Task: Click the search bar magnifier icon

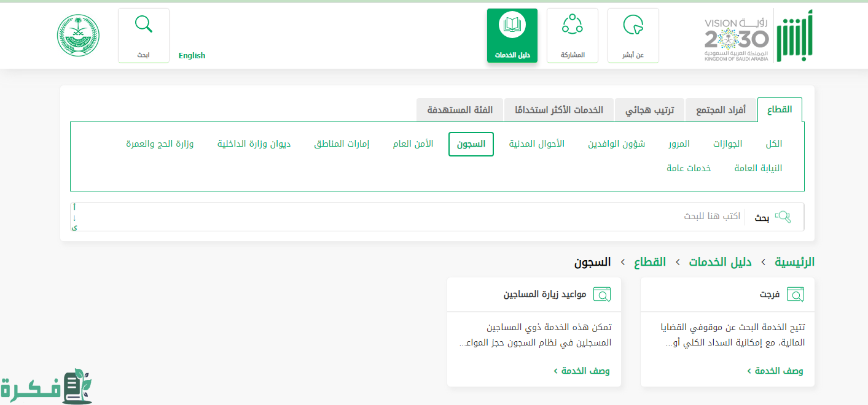Action: pos(783,217)
